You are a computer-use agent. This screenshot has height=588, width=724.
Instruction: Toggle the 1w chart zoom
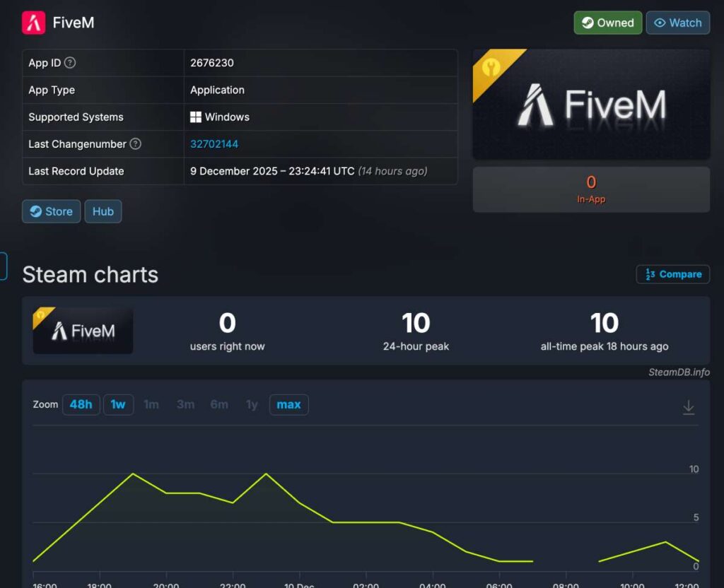pyautogui.click(x=118, y=404)
